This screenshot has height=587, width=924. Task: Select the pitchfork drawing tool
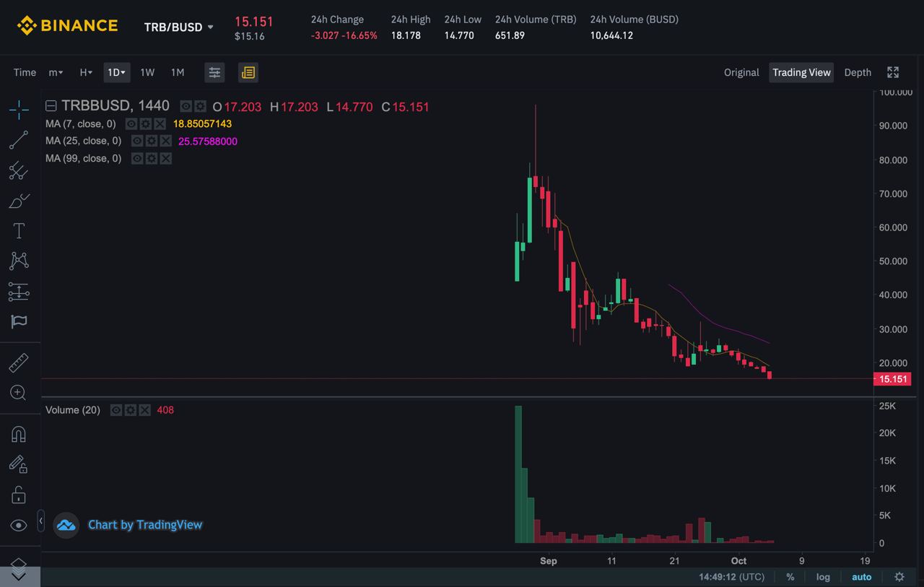pos(19,170)
